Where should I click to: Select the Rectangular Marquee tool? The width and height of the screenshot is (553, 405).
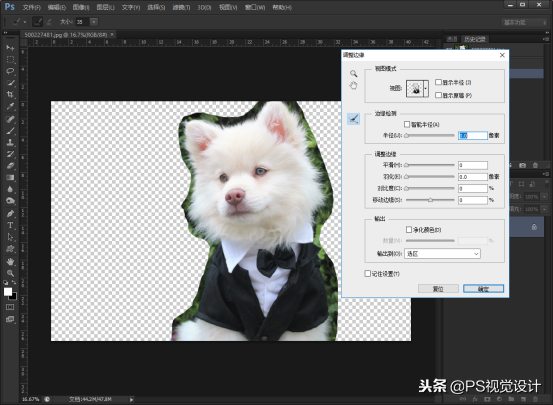tap(10, 59)
